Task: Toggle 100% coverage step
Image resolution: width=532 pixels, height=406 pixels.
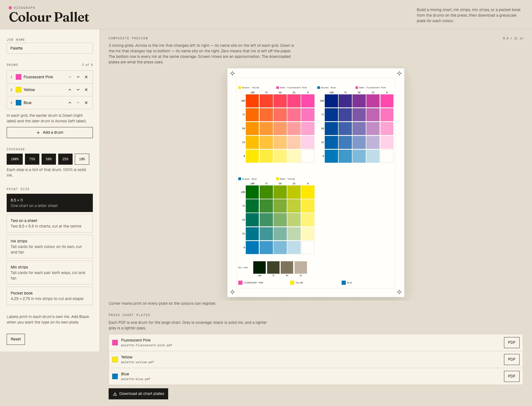Action: 15,159
